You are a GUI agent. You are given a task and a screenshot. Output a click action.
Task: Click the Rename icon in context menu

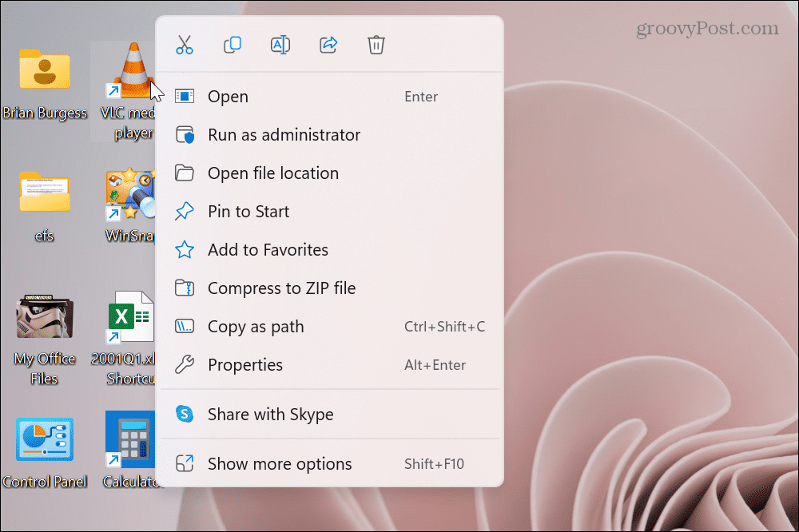pos(280,45)
